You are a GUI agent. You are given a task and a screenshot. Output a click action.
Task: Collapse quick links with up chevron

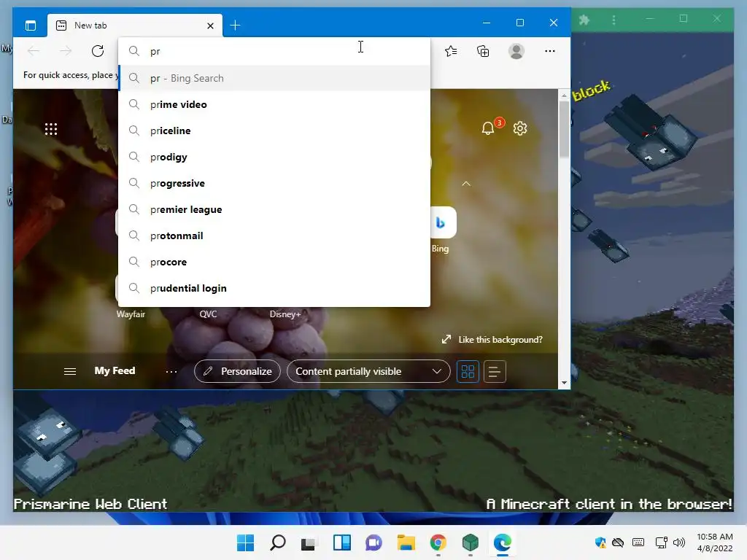tap(466, 183)
